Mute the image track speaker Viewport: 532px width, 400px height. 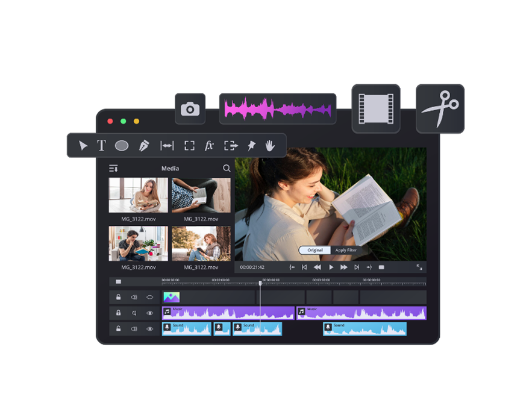coord(134,297)
